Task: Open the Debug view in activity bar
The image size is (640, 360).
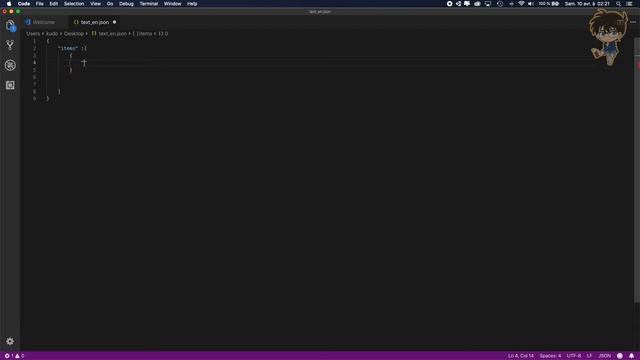Action: [10, 65]
